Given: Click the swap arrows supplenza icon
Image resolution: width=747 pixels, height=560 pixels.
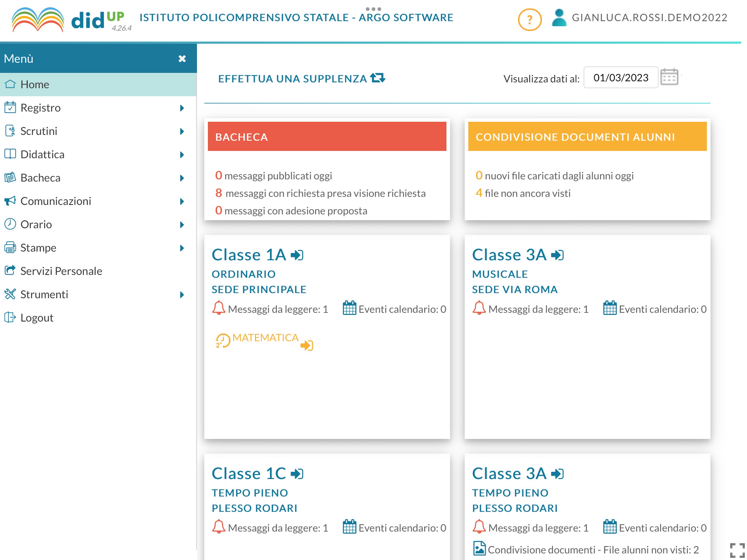Looking at the screenshot, I should (378, 78).
